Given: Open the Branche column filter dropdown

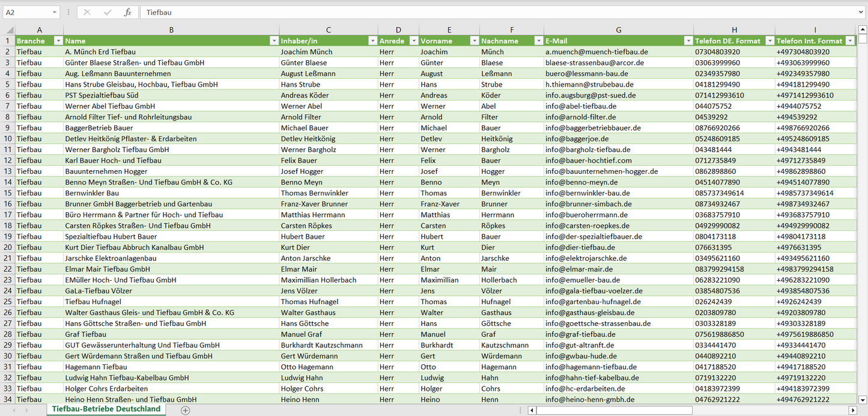Looking at the screenshot, I should [58, 41].
